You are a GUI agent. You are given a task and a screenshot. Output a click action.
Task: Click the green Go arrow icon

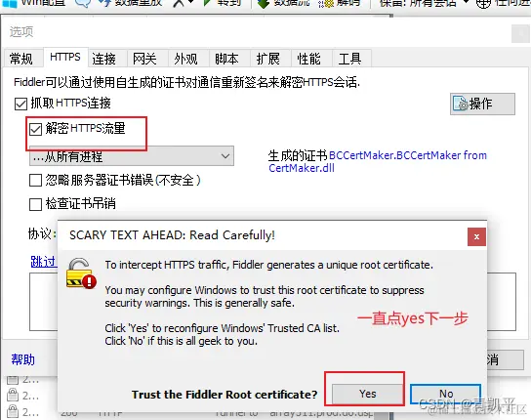(208, 3)
